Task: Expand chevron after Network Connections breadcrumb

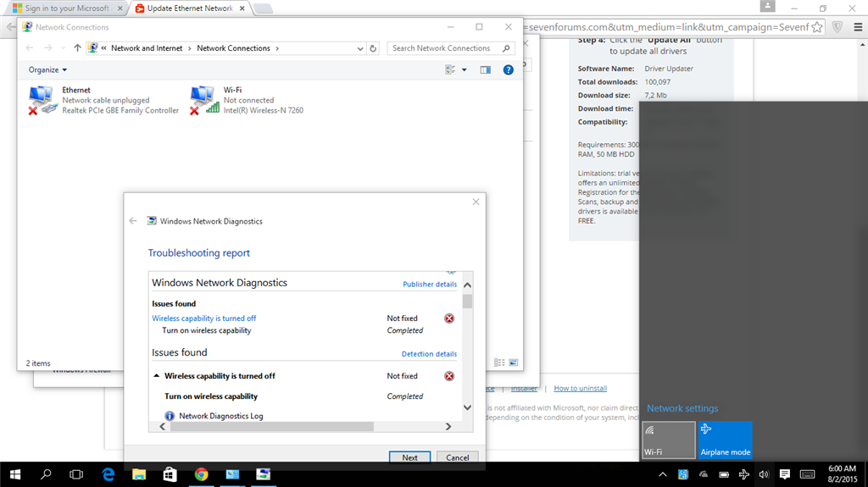Action: pyautogui.click(x=277, y=48)
